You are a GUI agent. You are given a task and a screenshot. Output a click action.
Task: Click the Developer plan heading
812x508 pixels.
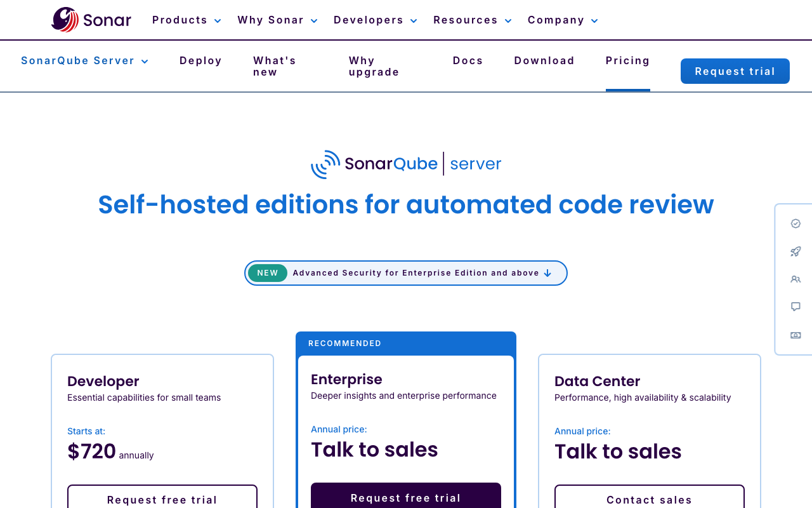click(103, 381)
